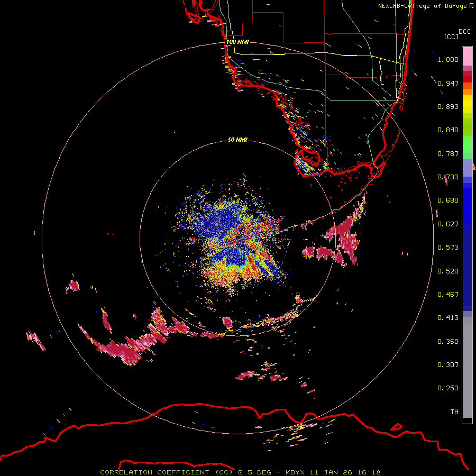Click the 0.467 scale value
The width and height of the screenshot is (476, 476).
tap(448, 295)
